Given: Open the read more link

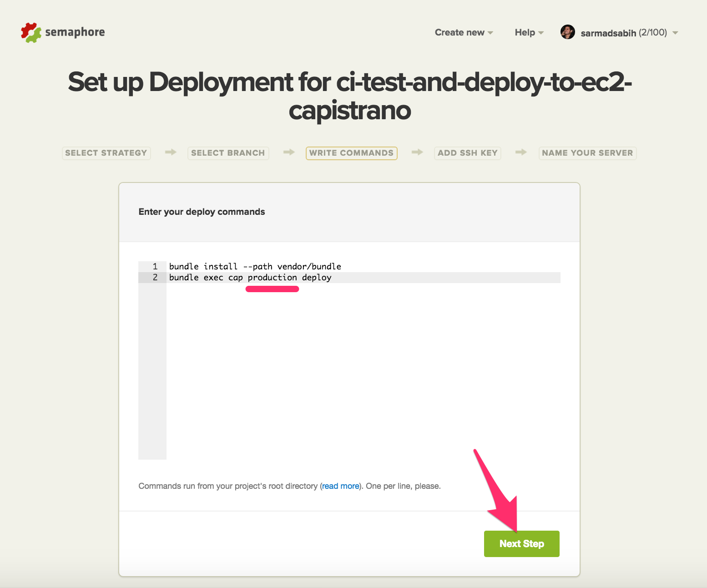Looking at the screenshot, I should pos(341,486).
